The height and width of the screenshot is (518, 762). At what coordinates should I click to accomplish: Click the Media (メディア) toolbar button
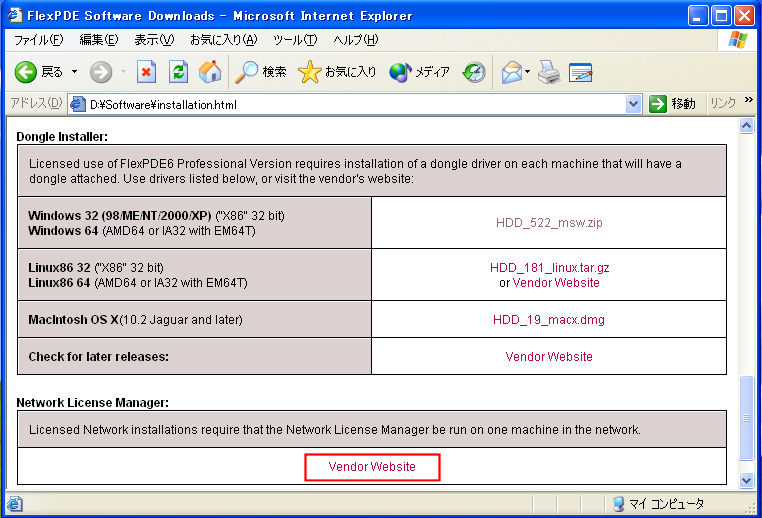pyautogui.click(x=419, y=72)
